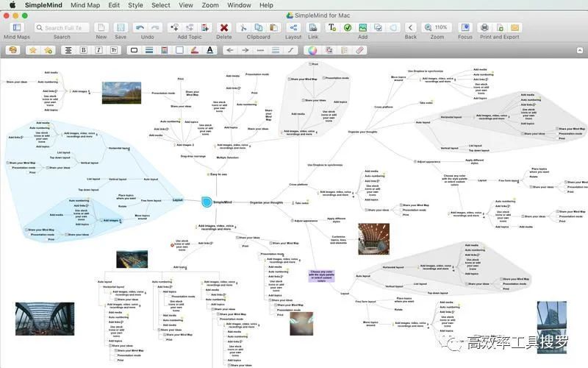This screenshot has width=588, height=368.
Task: Click the Search Full Text field
Action: [64, 27]
